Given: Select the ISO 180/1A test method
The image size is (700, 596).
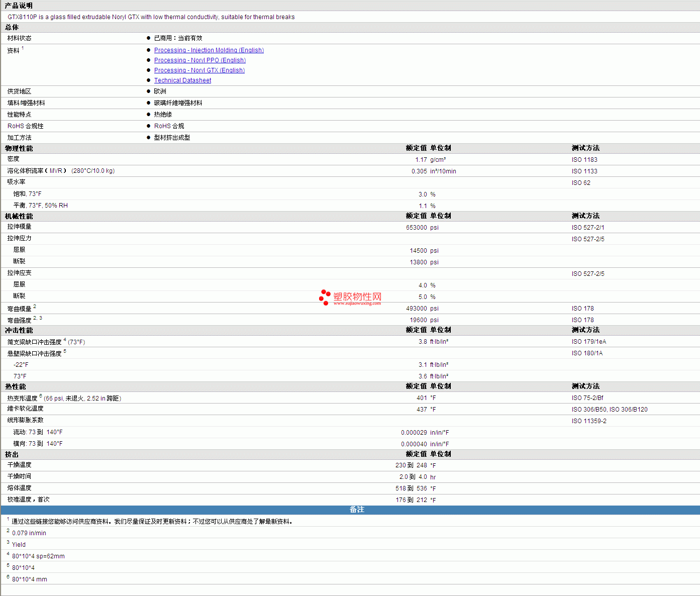Looking at the screenshot, I should point(587,353).
